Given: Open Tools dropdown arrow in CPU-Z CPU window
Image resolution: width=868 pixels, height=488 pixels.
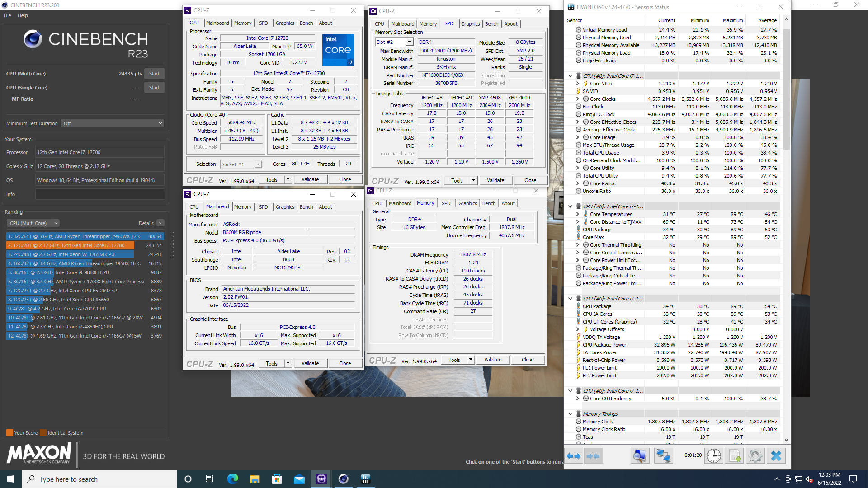Looking at the screenshot, I should tap(288, 179).
